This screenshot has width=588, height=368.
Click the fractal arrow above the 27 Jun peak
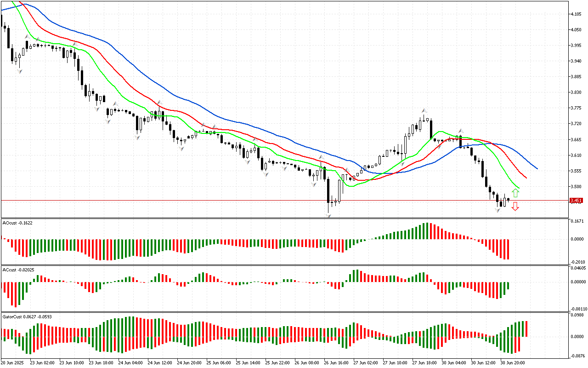[x=425, y=111]
